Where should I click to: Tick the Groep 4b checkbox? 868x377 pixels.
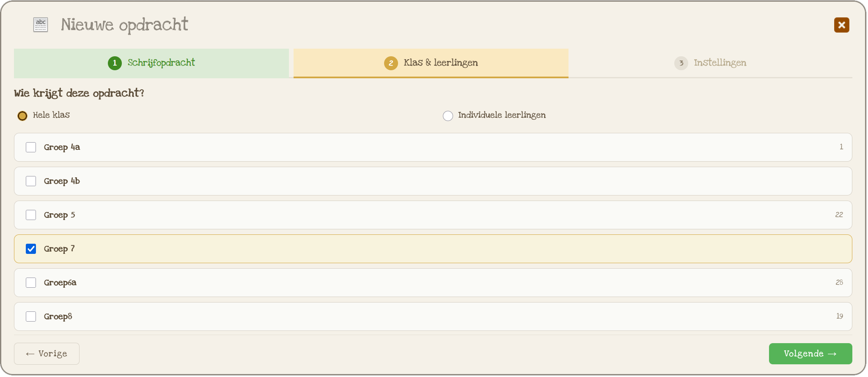(x=31, y=181)
